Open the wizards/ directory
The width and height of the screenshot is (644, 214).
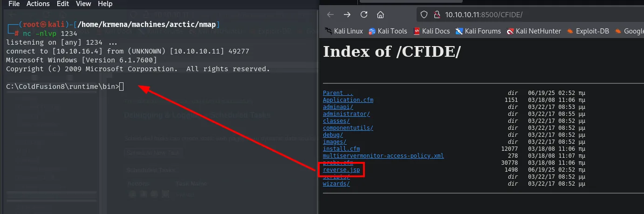336,184
